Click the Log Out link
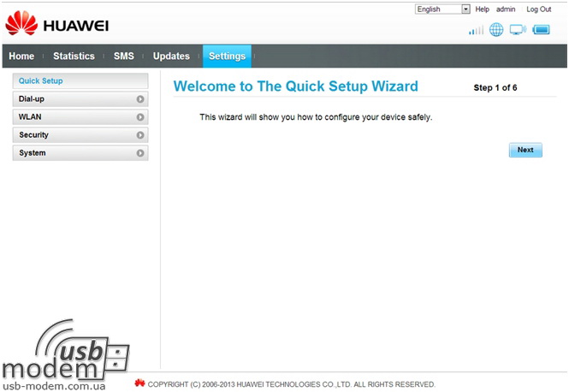 click(x=538, y=9)
